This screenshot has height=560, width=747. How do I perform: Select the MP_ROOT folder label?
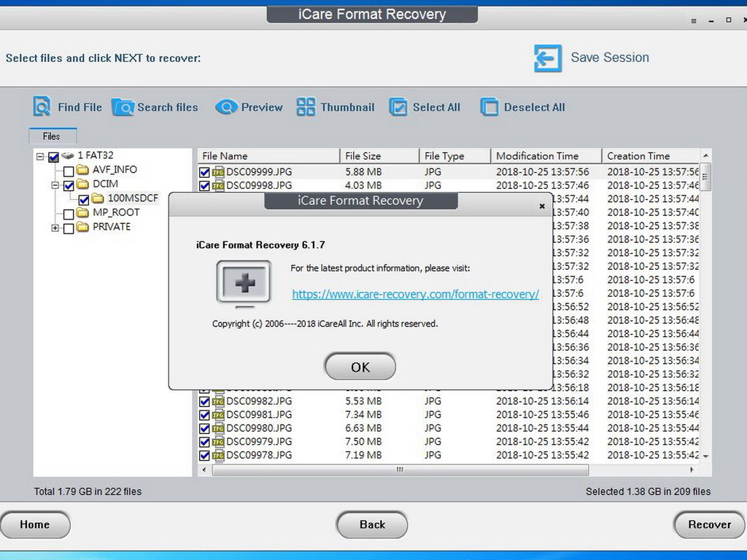(116, 212)
